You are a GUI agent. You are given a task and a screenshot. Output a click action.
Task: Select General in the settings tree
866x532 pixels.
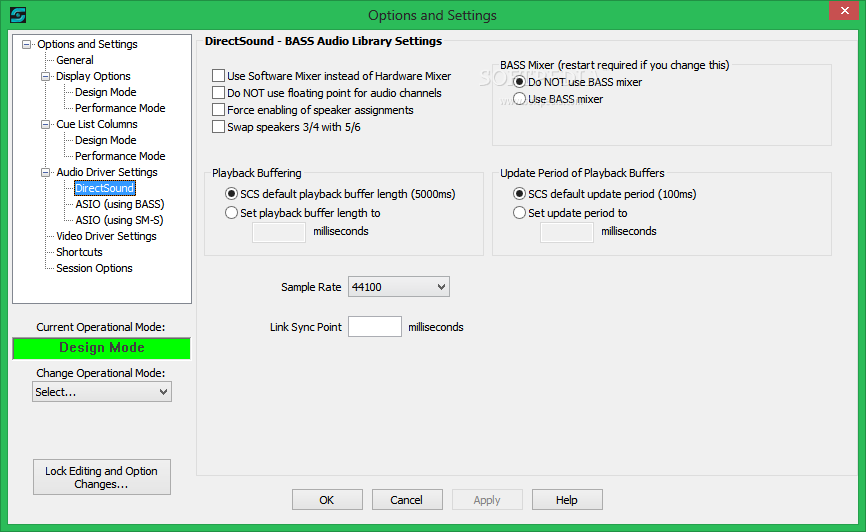[x=75, y=60]
